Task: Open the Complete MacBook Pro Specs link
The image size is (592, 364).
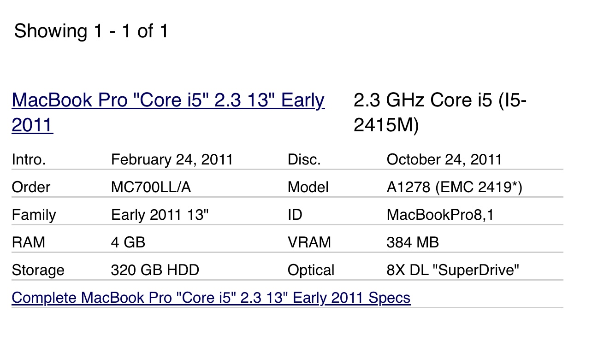Action: 211,298
